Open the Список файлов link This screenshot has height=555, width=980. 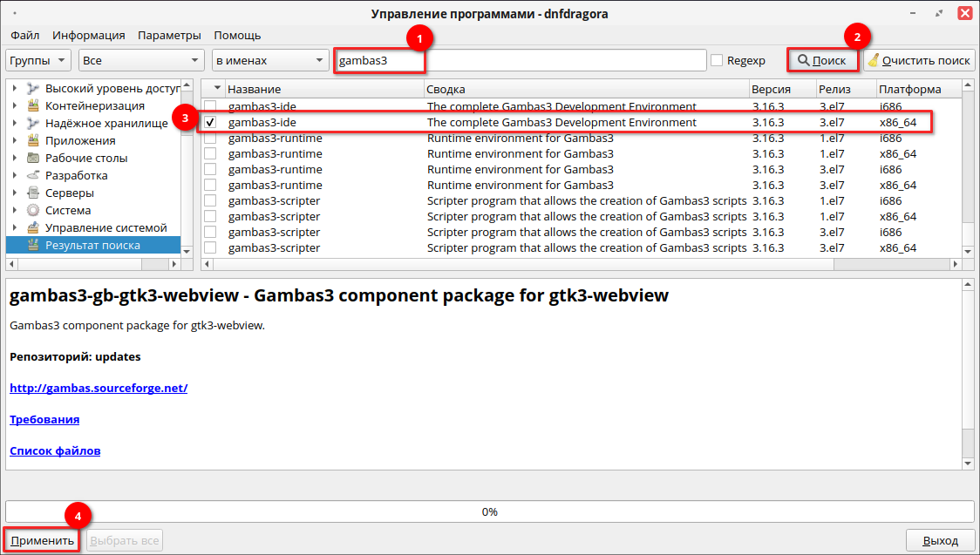(x=55, y=451)
